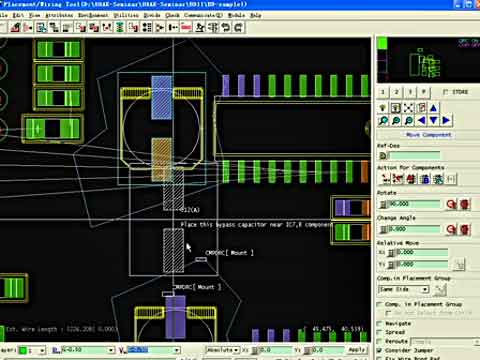Click the second red rotate icon beside Rotate field
The height and width of the screenshot is (360, 480).
pos(465,204)
